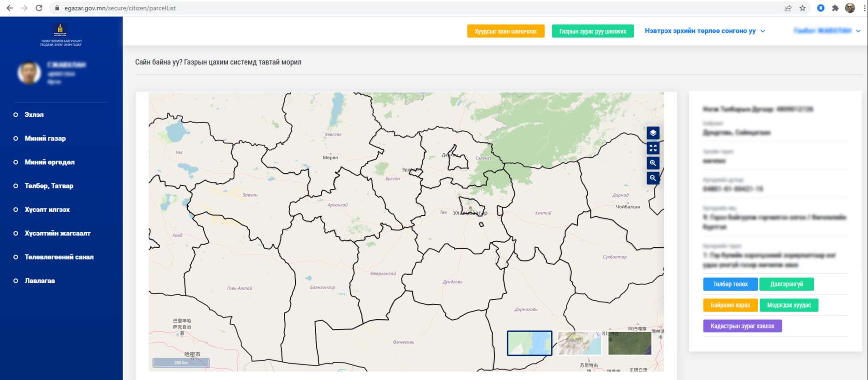Open the map layers control
868x380 pixels.
point(653,133)
